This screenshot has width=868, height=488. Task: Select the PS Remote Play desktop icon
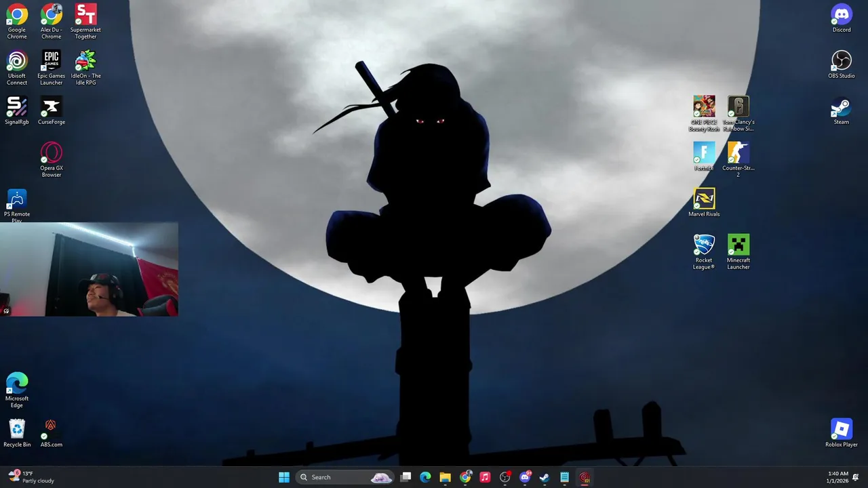(17, 205)
